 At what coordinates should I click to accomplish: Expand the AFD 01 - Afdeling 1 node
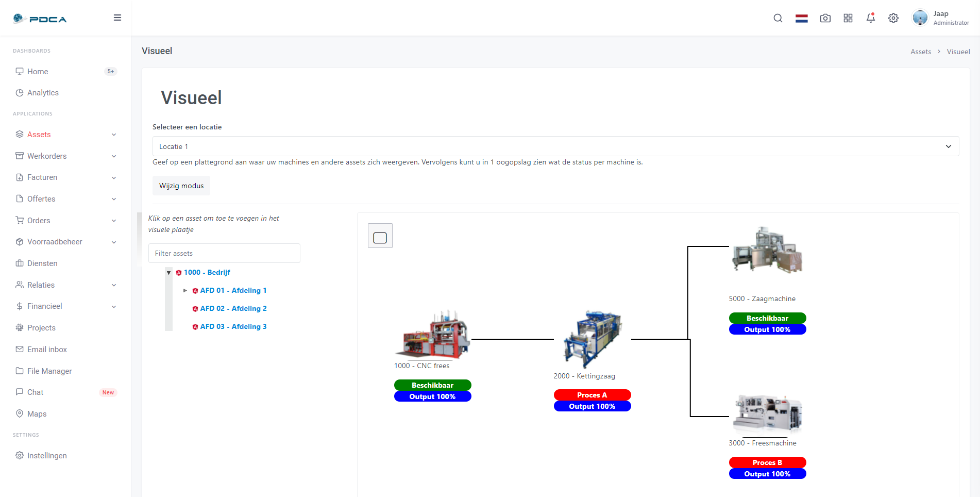(x=185, y=291)
